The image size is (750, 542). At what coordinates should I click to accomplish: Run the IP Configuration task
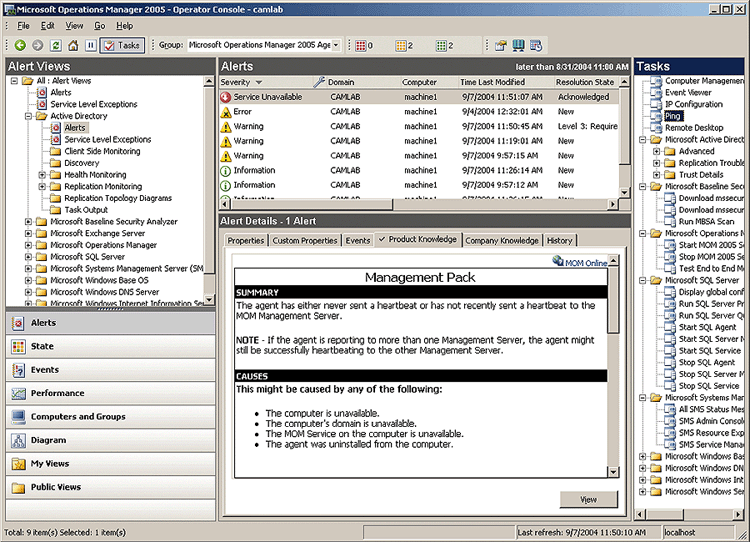(694, 104)
